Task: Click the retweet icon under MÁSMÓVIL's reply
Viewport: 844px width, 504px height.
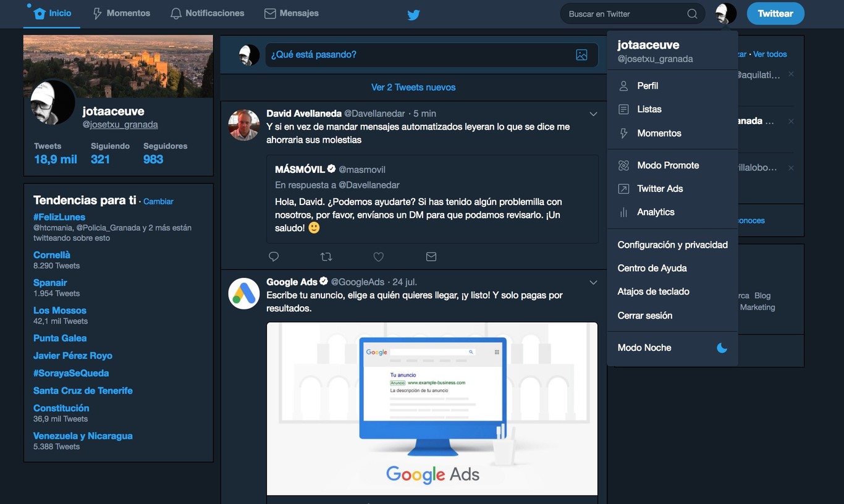Action: pyautogui.click(x=326, y=256)
